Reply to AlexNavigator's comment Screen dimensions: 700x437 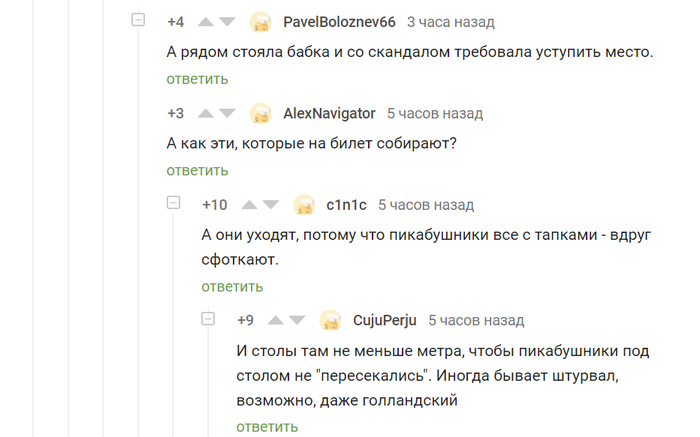click(x=197, y=171)
